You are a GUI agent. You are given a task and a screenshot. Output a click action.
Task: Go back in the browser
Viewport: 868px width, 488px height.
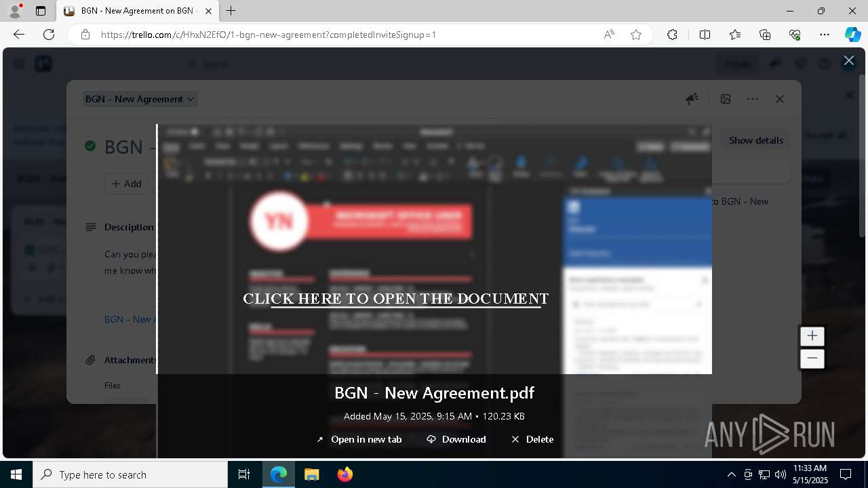point(19,35)
